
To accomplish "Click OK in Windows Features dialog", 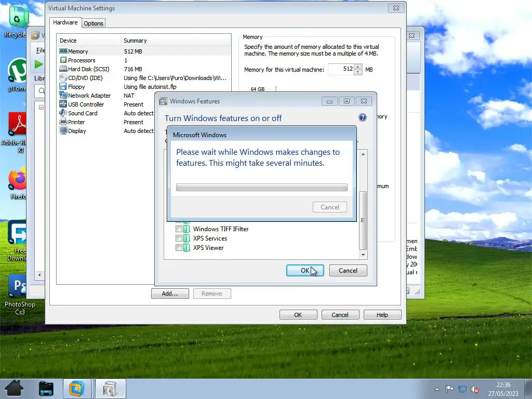I will pos(305,270).
